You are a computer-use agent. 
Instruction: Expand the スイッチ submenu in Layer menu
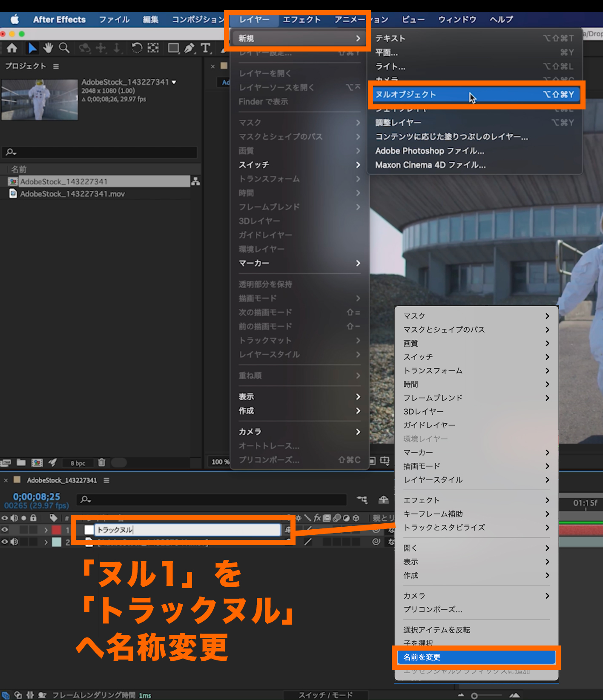(x=299, y=165)
